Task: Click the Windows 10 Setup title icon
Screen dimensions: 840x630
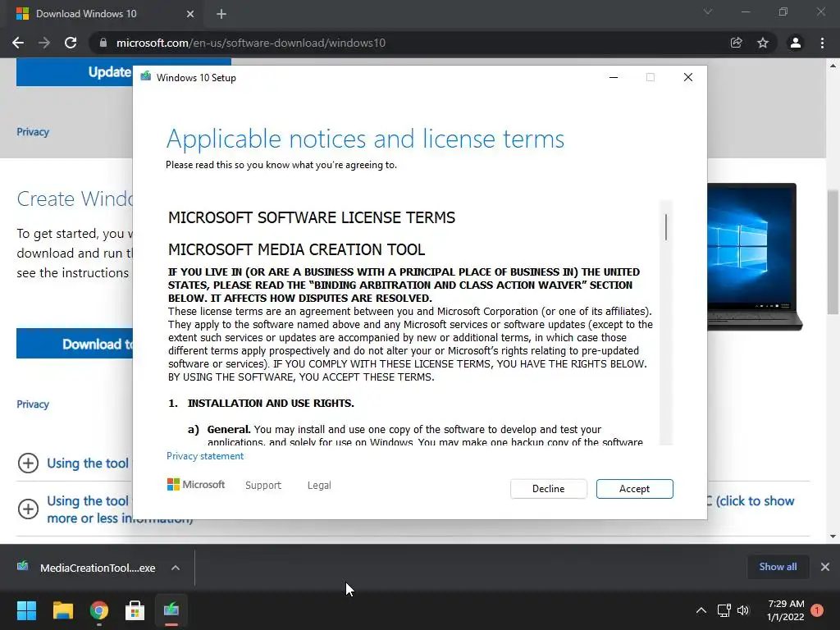Action: tap(145, 76)
